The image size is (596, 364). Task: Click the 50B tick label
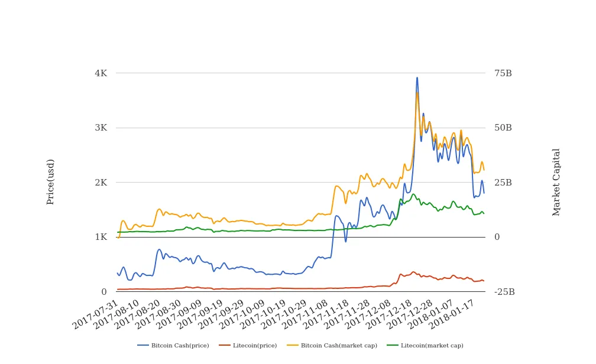pyautogui.click(x=503, y=128)
